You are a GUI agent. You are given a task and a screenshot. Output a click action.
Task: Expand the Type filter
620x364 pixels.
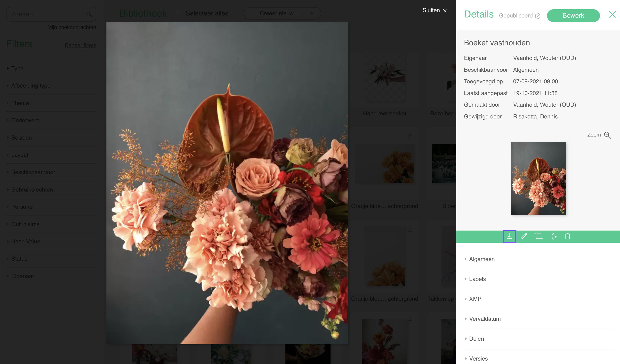click(x=51, y=68)
